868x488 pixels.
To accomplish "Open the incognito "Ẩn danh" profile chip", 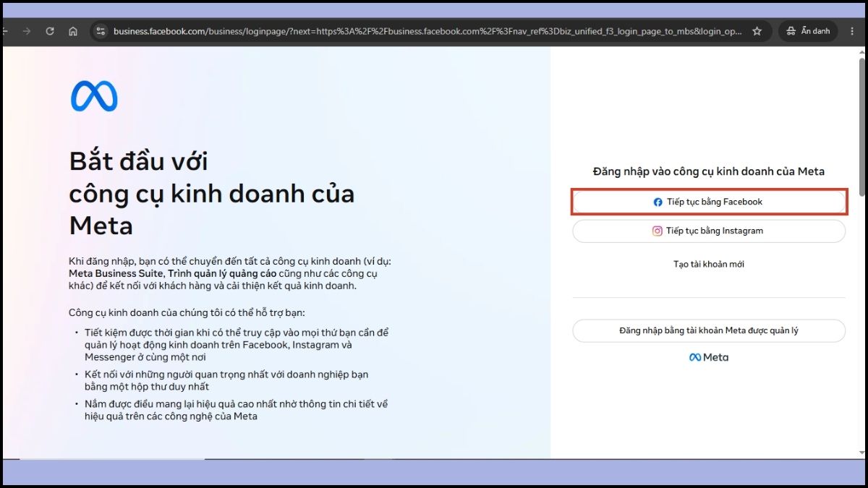I will click(808, 31).
